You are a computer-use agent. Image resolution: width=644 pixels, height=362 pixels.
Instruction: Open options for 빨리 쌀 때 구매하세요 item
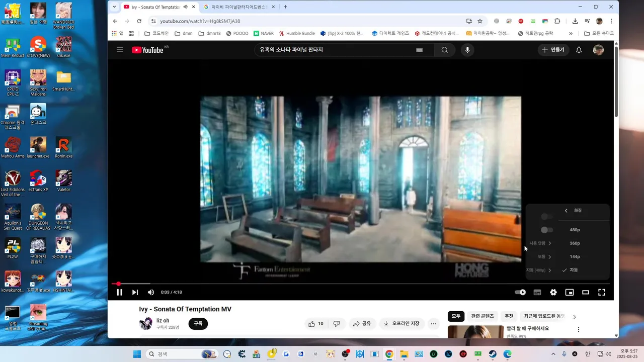tap(579, 330)
